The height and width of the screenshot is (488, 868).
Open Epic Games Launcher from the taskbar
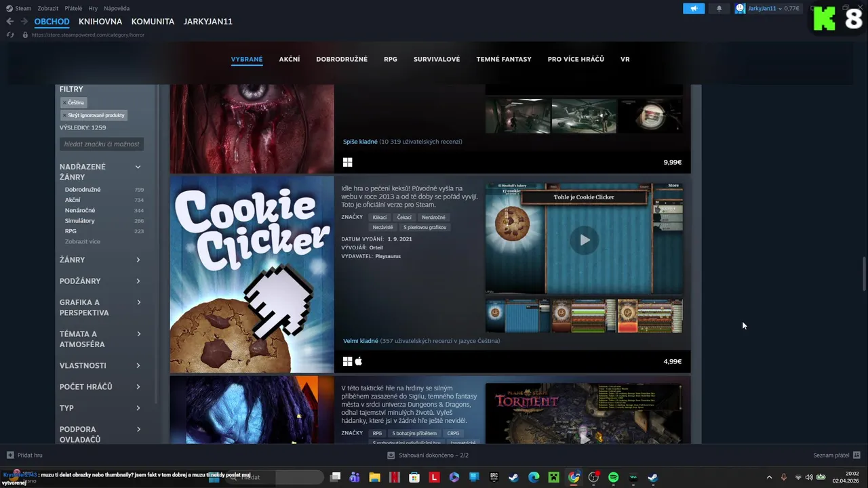click(x=494, y=477)
